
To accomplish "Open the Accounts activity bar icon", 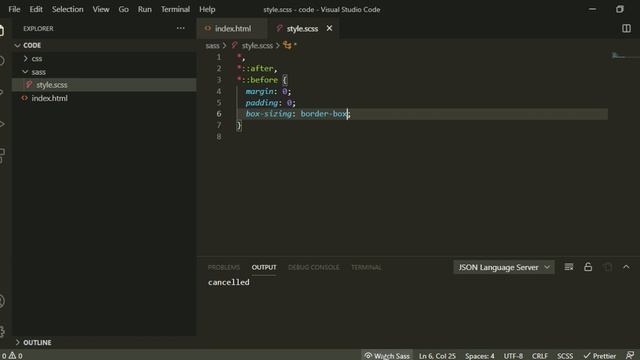I will [x=2, y=301].
